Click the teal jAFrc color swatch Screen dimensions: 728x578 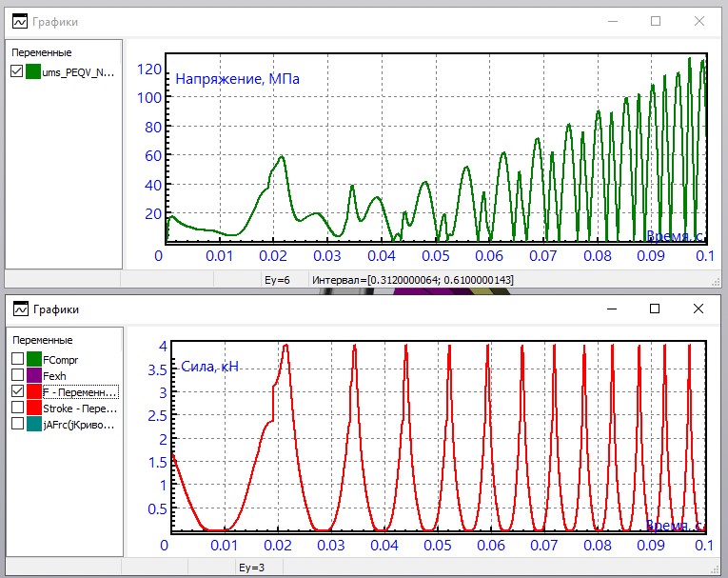[x=33, y=425]
